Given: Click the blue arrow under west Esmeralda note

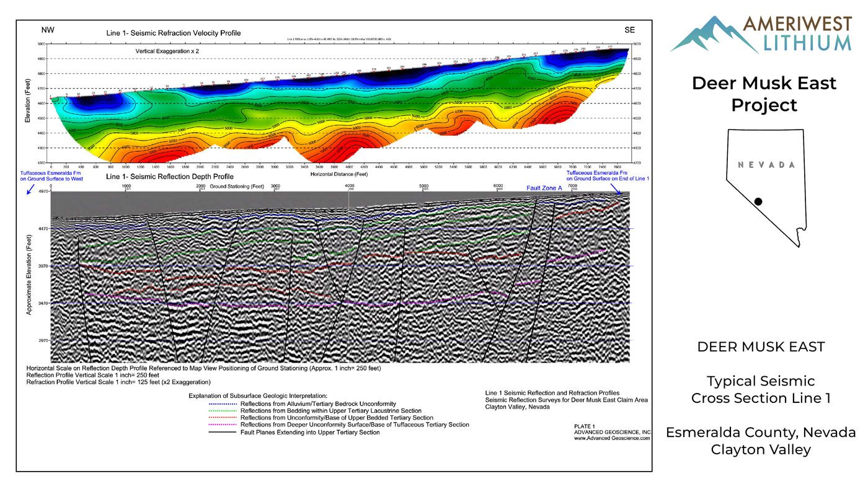Looking at the screenshot, I should 31,190.
